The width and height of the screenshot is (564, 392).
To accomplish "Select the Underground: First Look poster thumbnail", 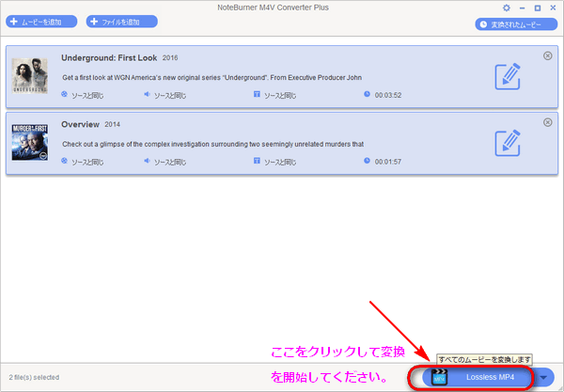I will [x=30, y=76].
